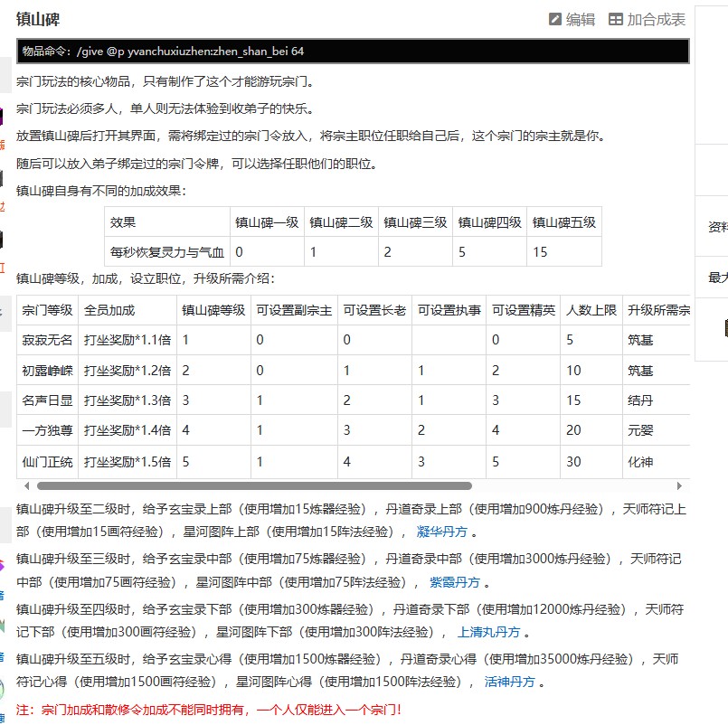728x725 pixels.
Task: Select the 镇山碑五级 column header
Action: [564, 222]
